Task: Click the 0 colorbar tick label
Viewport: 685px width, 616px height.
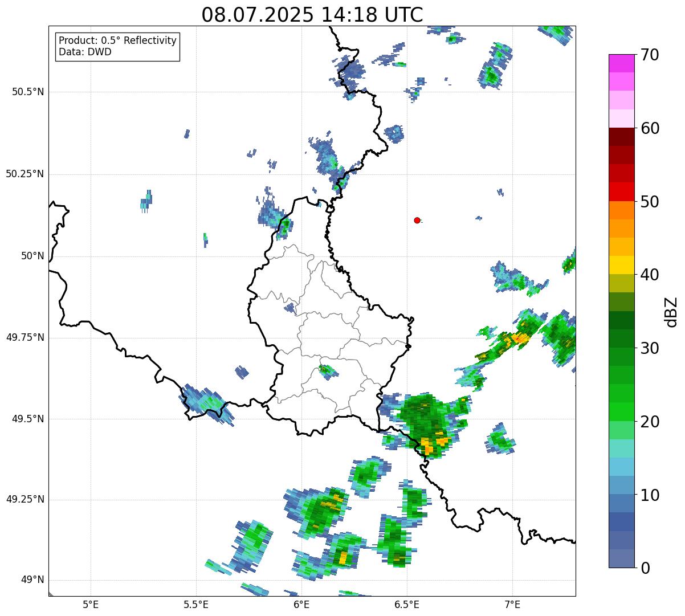Action: click(x=645, y=568)
